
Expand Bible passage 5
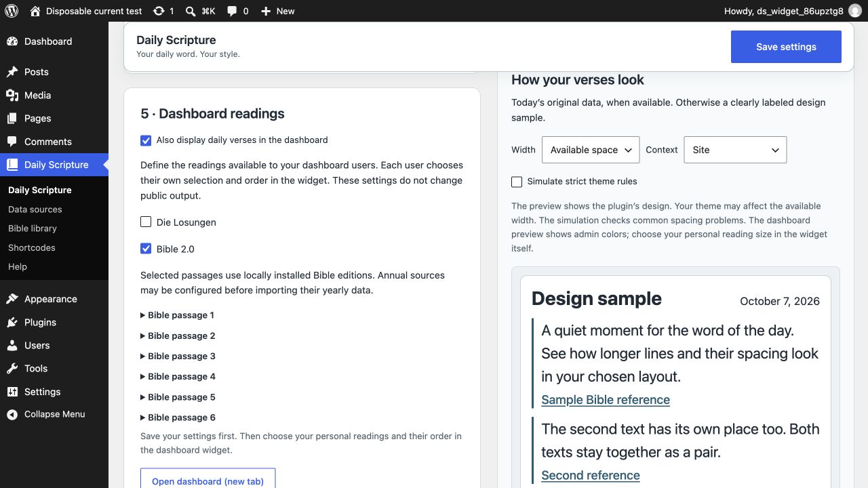[178, 397]
